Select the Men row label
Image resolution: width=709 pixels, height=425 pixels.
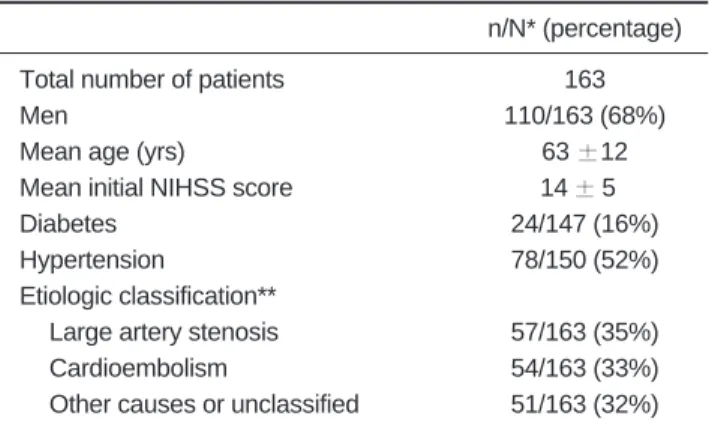tap(44, 116)
